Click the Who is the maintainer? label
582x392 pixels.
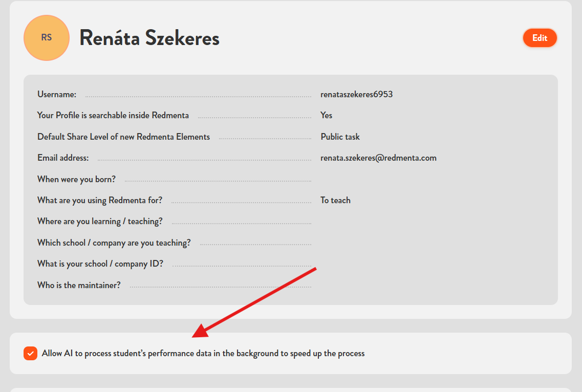(79, 285)
